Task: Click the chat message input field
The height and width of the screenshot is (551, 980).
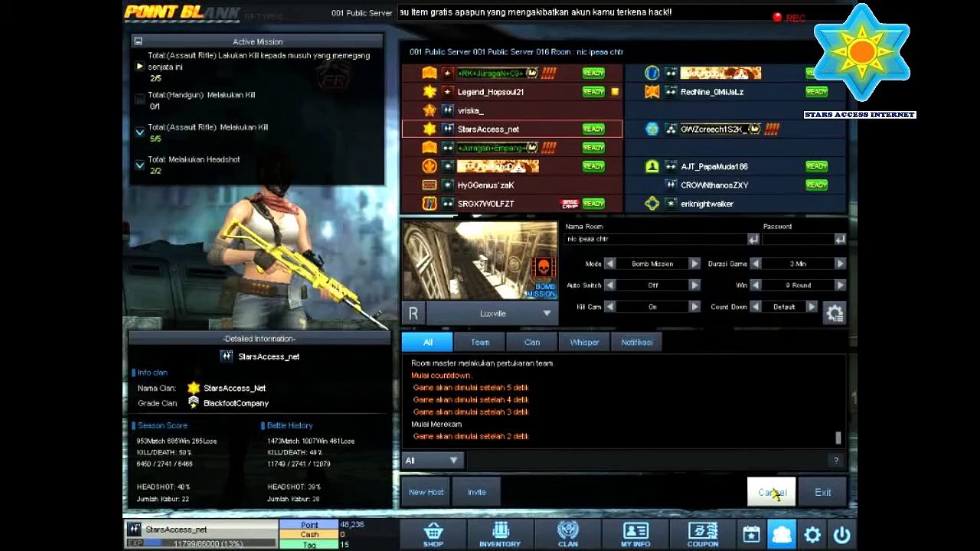Action: [x=646, y=460]
